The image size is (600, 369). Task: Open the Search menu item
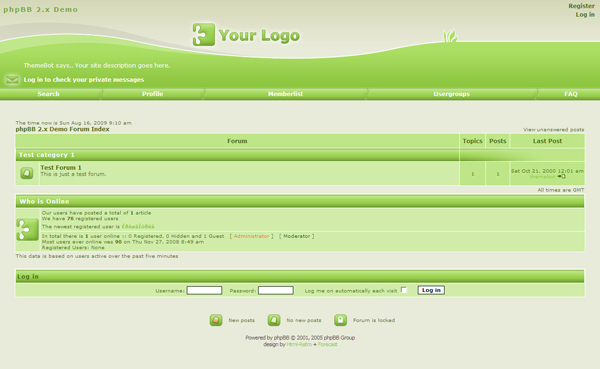pyautogui.click(x=48, y=94)
